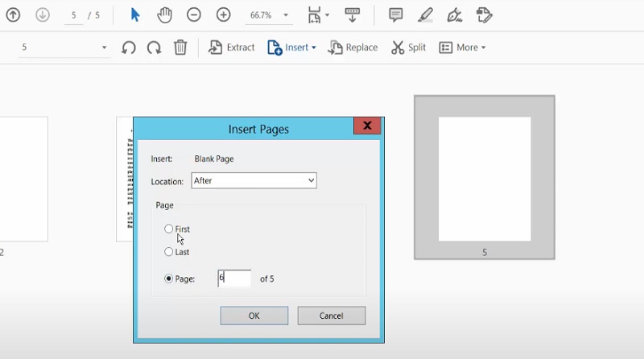
Task: Open the More options menu
Action: pos(462,47)
